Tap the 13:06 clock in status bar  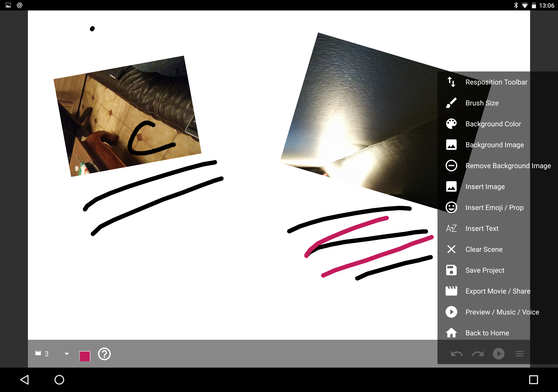547,5
